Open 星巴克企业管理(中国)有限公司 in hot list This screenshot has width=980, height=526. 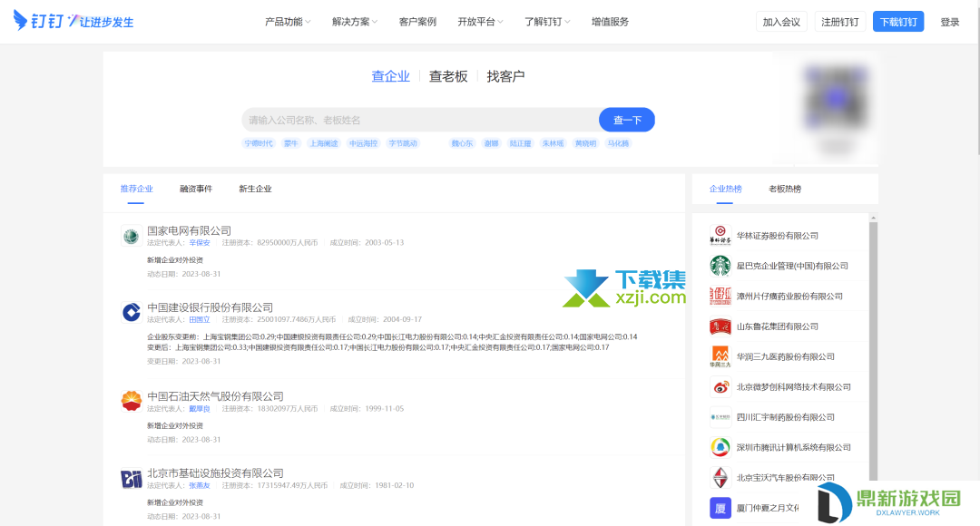(x=792, y=266)
